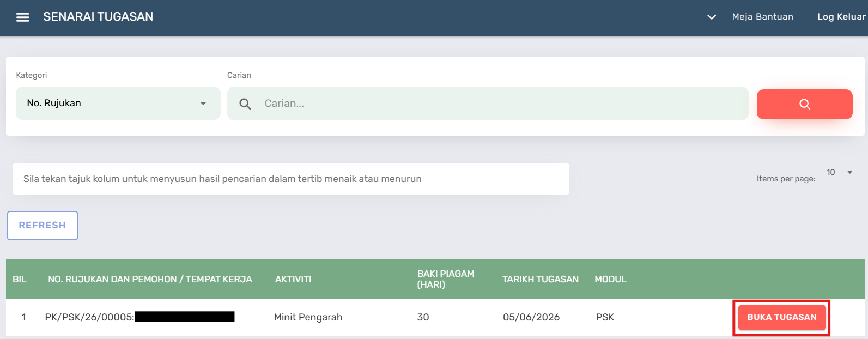Click the REFRESH button
Screen dimensions: 868x339
(43, 226)
